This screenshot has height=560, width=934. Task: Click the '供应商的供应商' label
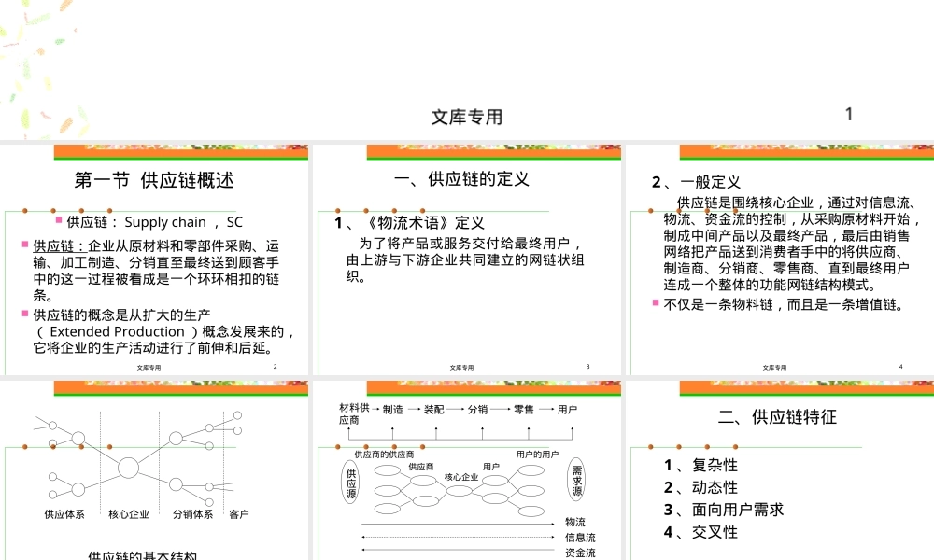384,455
